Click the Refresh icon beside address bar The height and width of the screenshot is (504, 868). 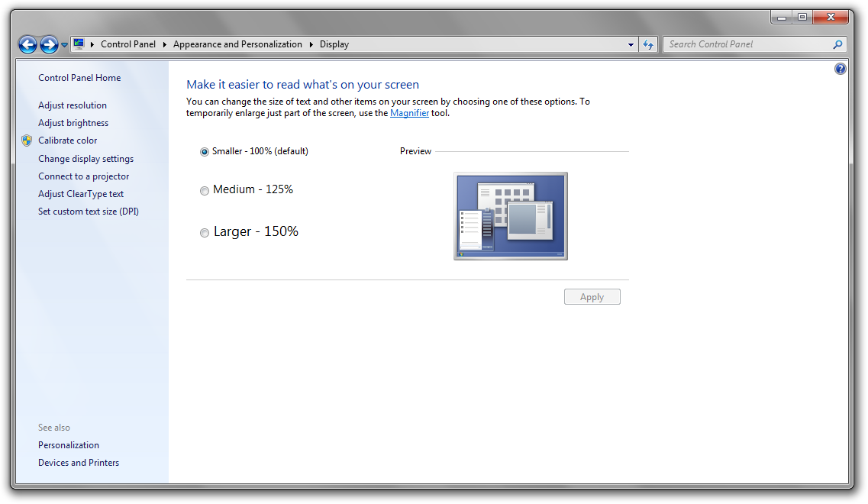648,44
